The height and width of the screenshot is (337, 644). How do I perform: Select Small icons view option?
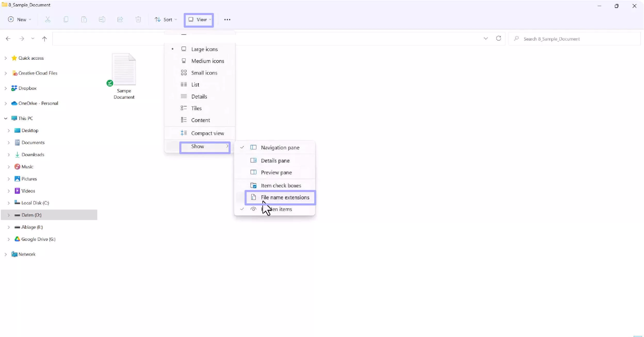pos(205,73)
